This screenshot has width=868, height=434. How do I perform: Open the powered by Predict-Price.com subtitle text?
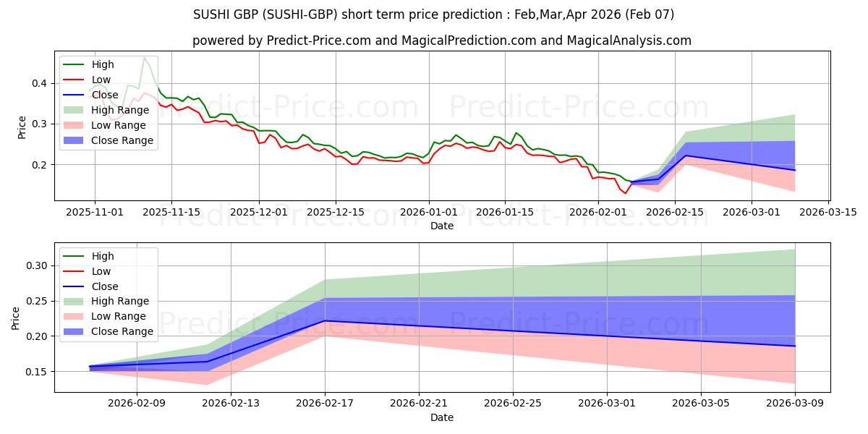pyautogui.click(x=441, y=41)
